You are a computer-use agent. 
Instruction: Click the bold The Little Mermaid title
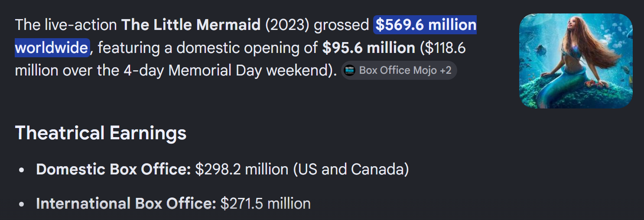(191, 25)
